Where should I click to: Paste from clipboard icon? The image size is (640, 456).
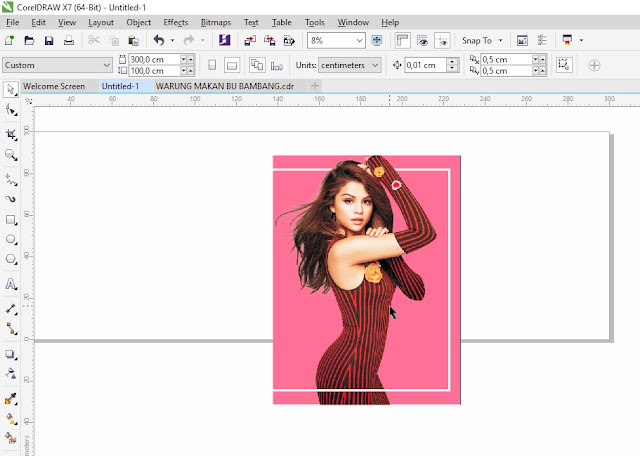pos(133,40)
